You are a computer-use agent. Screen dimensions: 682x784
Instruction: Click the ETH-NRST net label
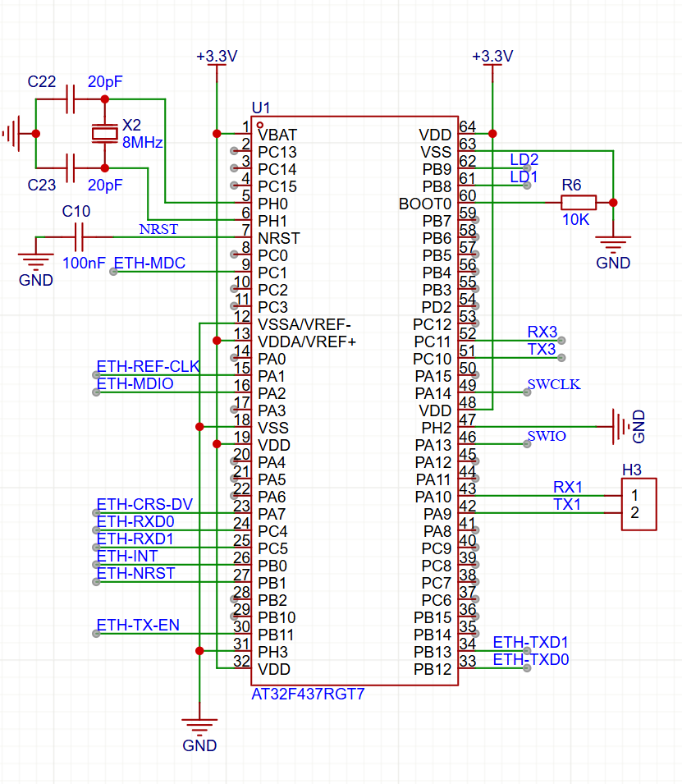pos(135,573)
